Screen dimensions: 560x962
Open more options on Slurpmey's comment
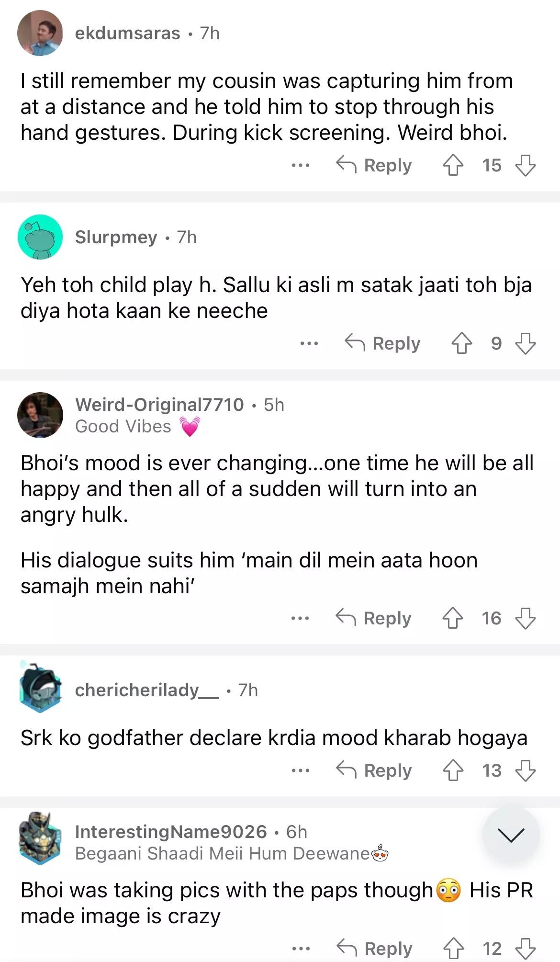click(309, 343)
